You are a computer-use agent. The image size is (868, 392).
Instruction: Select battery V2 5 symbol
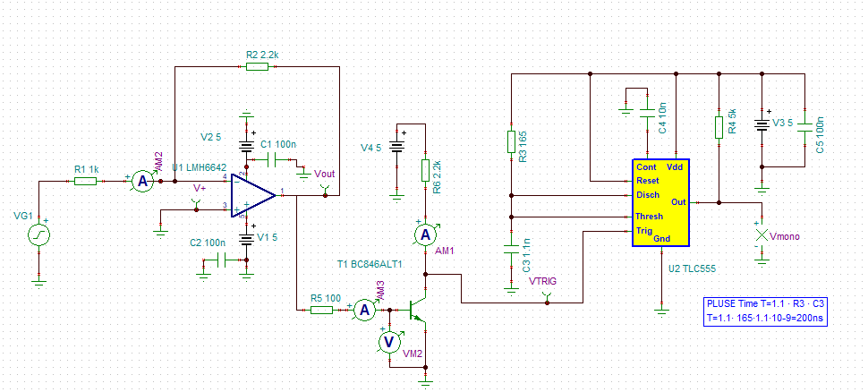[x=246, y=145]
